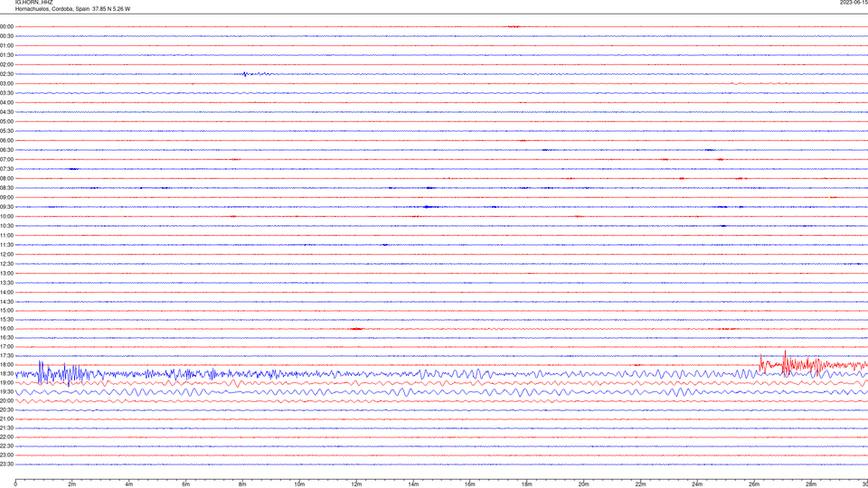868x488 pixels.
Task: Click the 28m tick on the time axis
Action: point(811,484)
